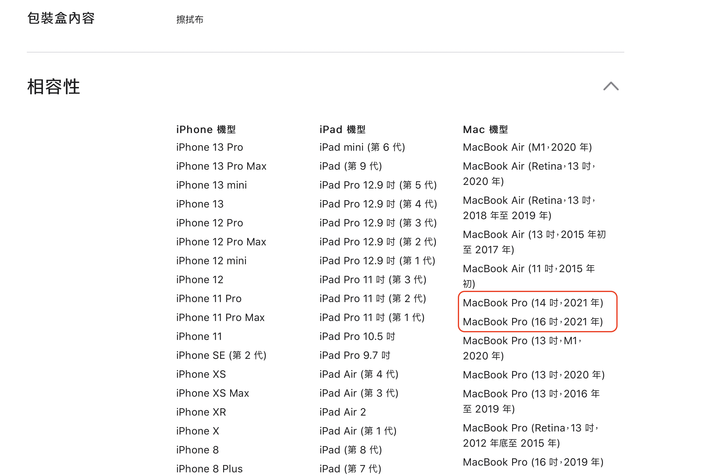Select iPhone 13 Pro entry
The height and width of the screenshot is (476, 720).
click(209, 147)
